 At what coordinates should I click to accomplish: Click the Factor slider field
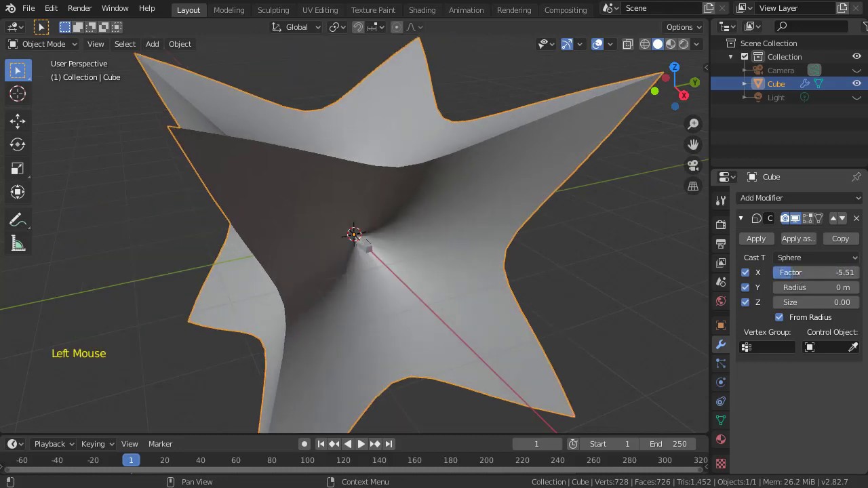817,272
